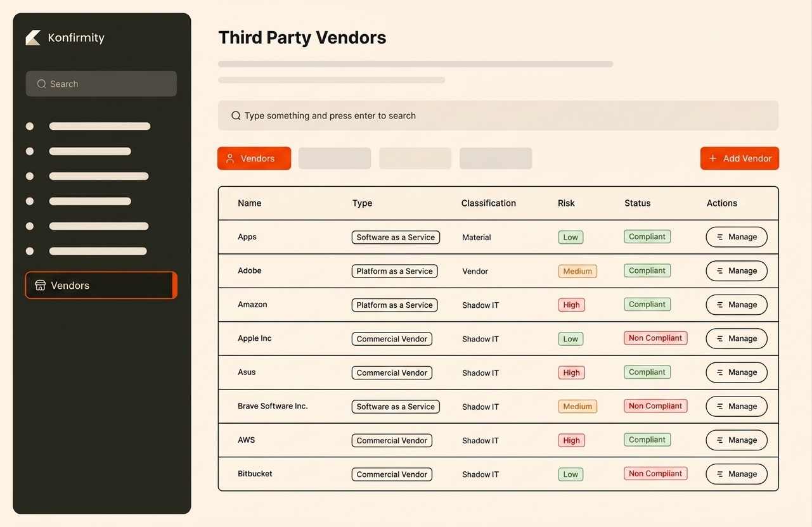
Task: Click the High risk badge for Amazon
Action: tap(571, 305)
